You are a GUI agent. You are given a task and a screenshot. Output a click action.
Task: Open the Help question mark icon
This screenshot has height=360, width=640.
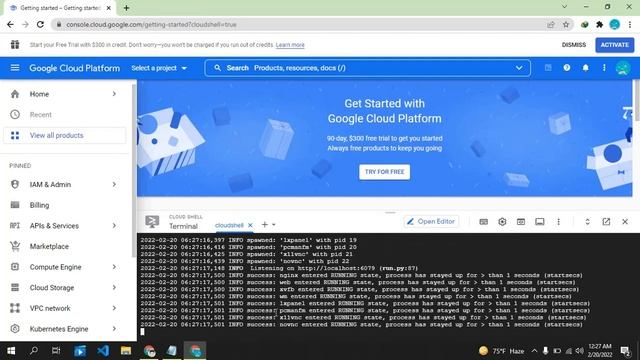[x=567, y=68]
